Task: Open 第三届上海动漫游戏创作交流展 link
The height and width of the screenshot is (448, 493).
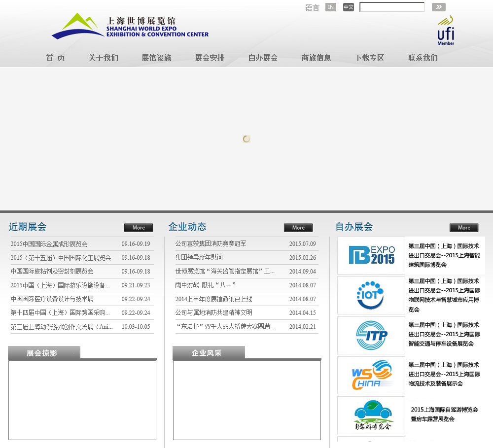Action: (62, 327)
